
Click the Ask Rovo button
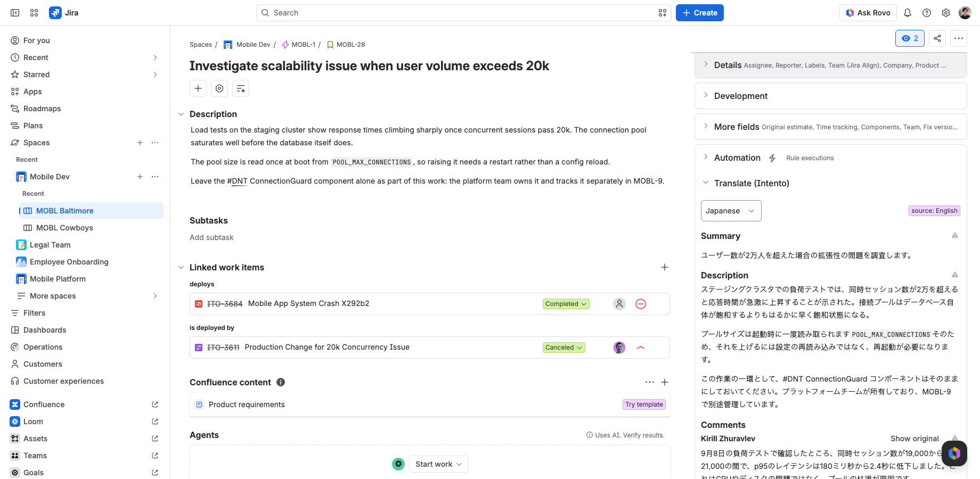click(868, 13)
